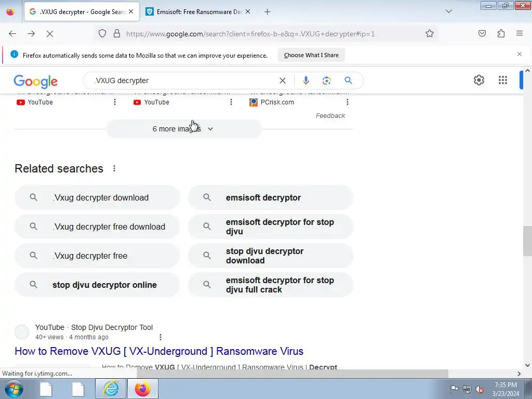Close the Google Search tab
532x399 pixels.
(x=131, y=11)
